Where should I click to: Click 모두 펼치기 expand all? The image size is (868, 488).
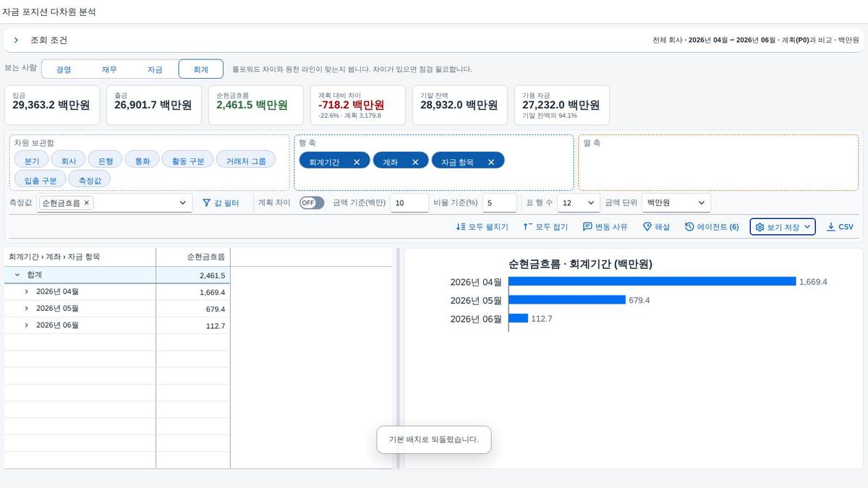coord(482,227)
